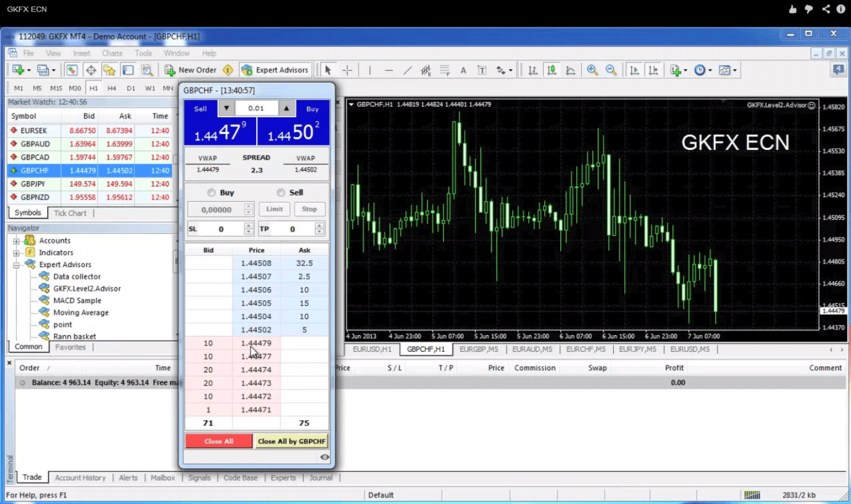Select the equidistant channel tool
Image resolution: width=851 pixels, height=504 pixels.
(x=426, y=70)
